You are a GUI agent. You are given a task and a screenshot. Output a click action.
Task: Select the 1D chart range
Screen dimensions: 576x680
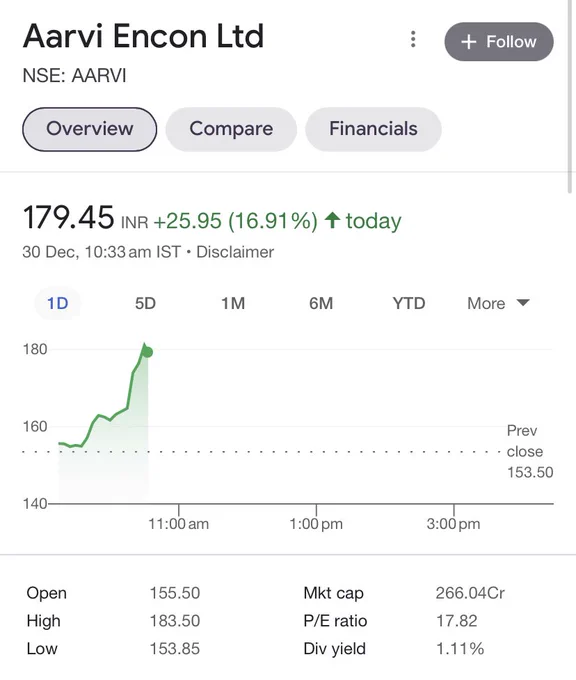58,303
